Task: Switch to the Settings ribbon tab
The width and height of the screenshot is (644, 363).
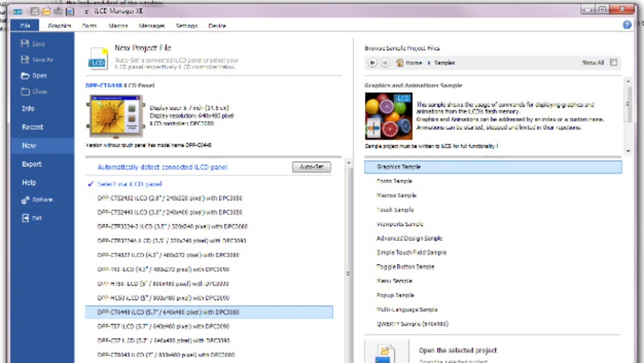Action: [x=186, y=26]
